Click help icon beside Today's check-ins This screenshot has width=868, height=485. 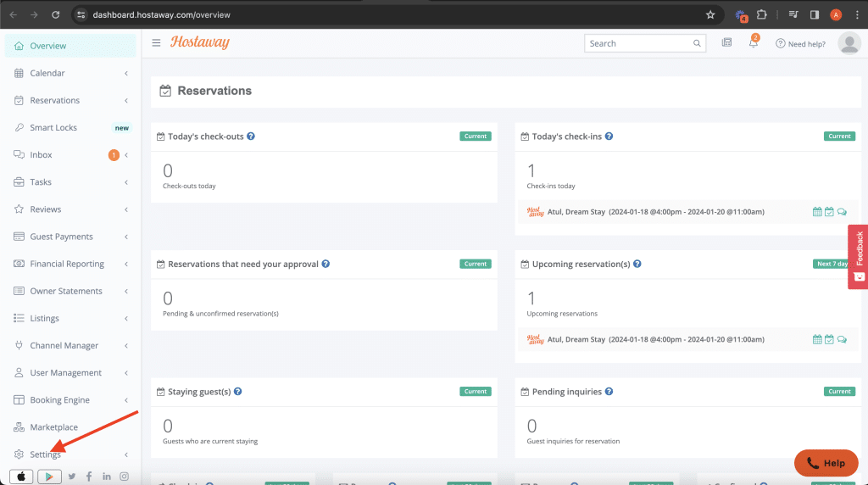[x=609, y=137]
